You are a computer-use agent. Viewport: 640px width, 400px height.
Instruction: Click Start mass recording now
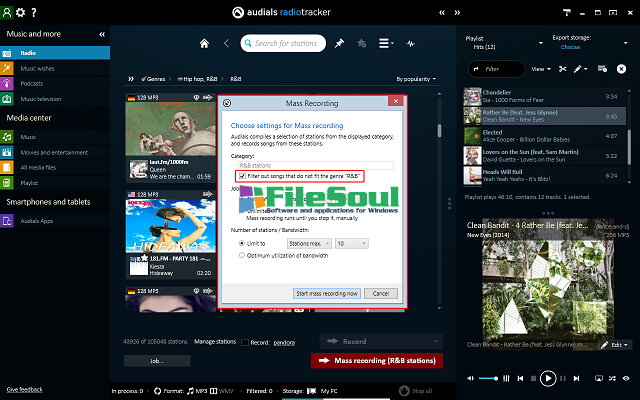327,293
